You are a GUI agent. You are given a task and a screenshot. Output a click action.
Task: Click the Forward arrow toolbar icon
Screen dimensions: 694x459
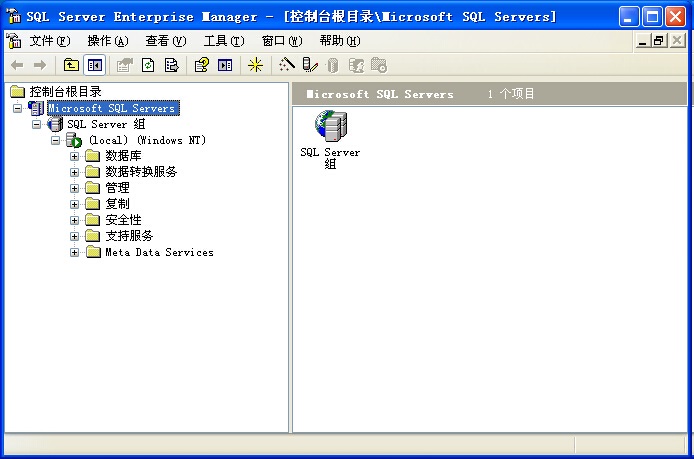pyautogui.click(x=40, y=66)
